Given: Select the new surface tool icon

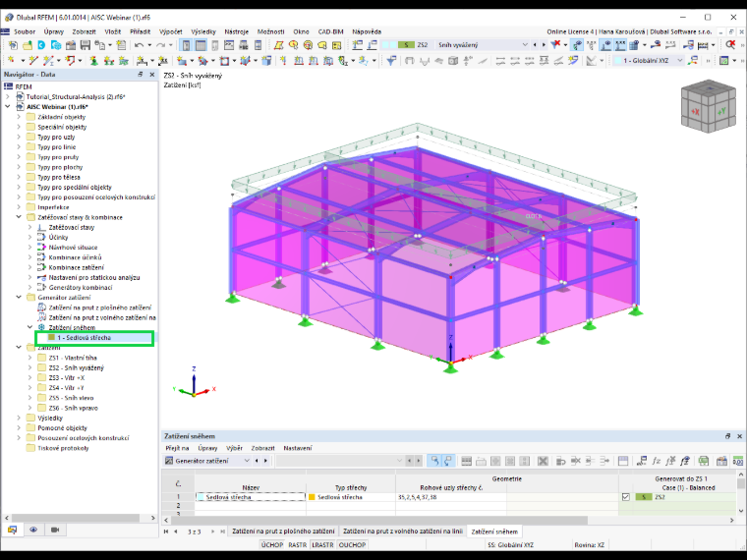Looking at the screenshot, I should pos(181,61).
